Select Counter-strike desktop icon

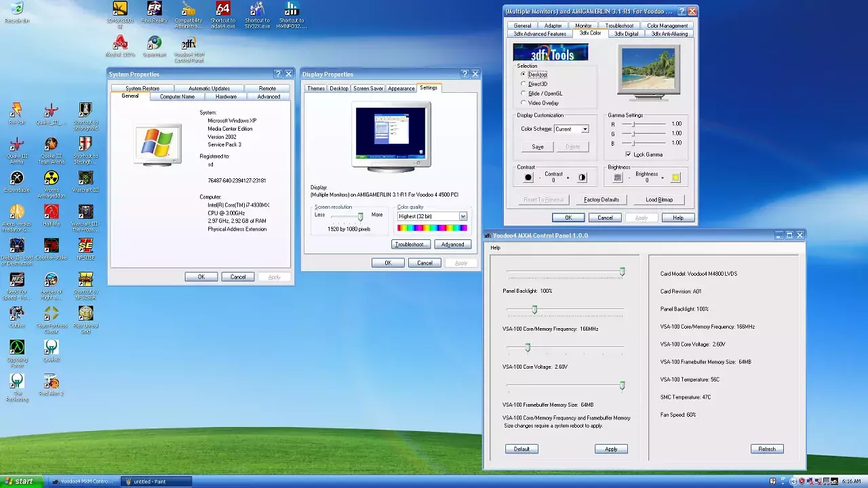(52, 249)
